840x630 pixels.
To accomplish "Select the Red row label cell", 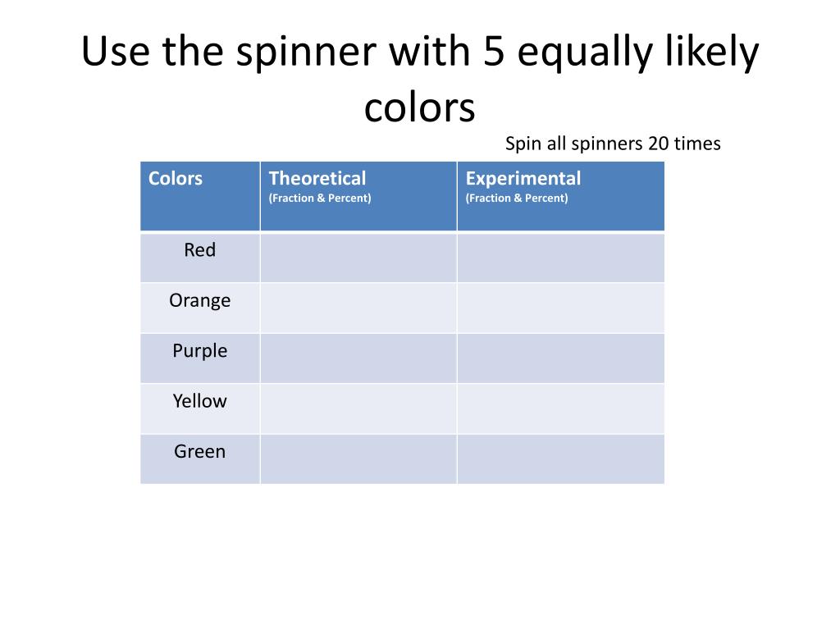I will 200,258.
